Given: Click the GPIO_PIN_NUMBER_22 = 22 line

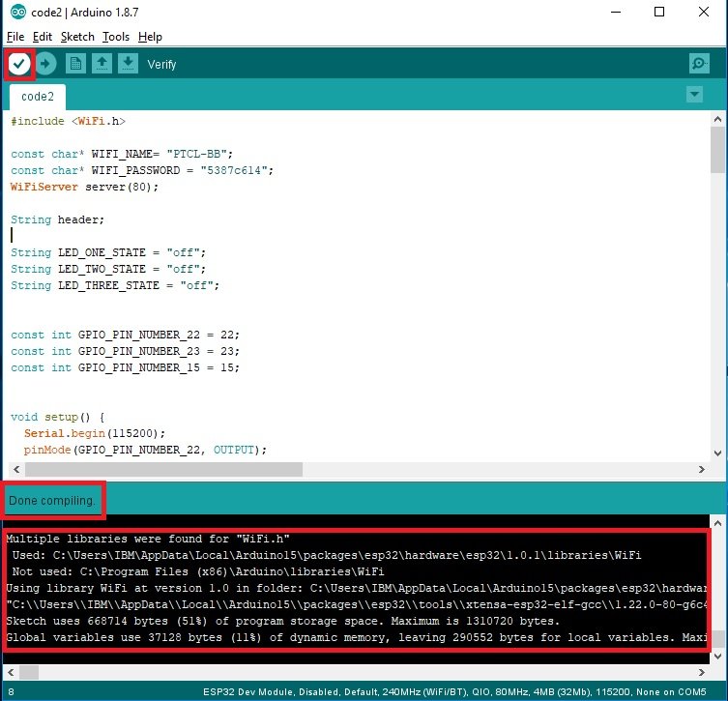Looking at the screenshot, I should pos(125,335).
